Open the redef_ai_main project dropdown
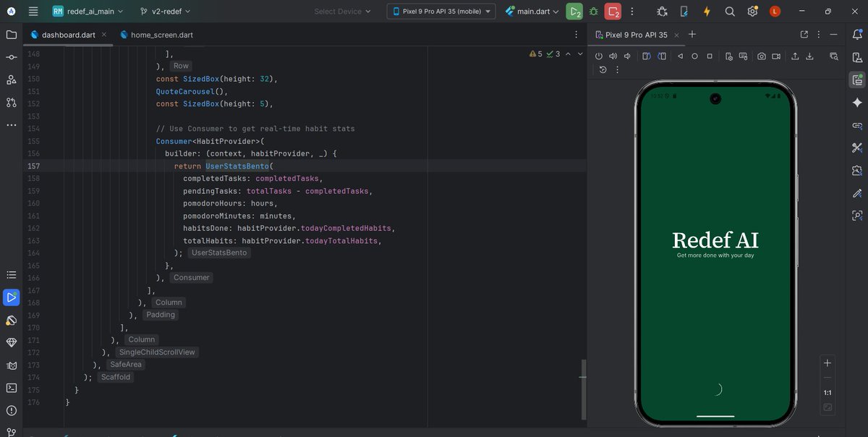The height and width of the screenshot is (437, 868). coord(88,12)
